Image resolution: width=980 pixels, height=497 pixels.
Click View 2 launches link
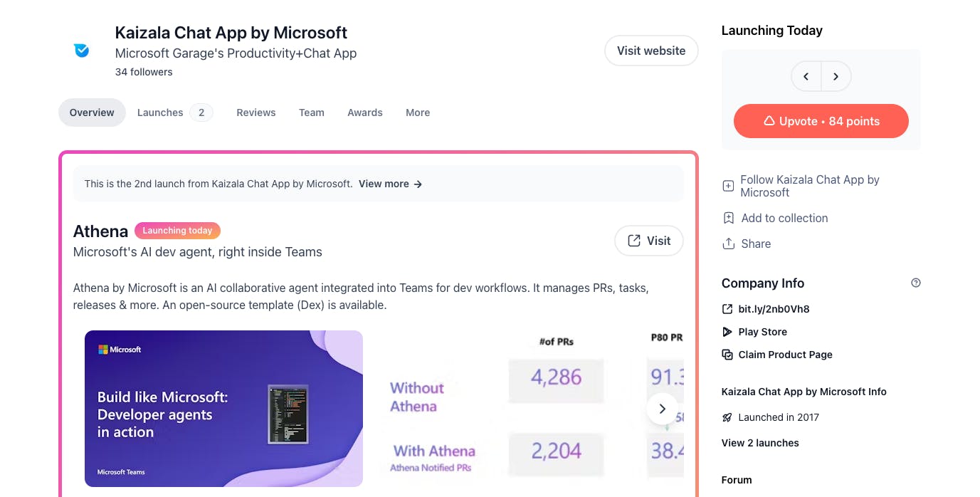point(760,443)
